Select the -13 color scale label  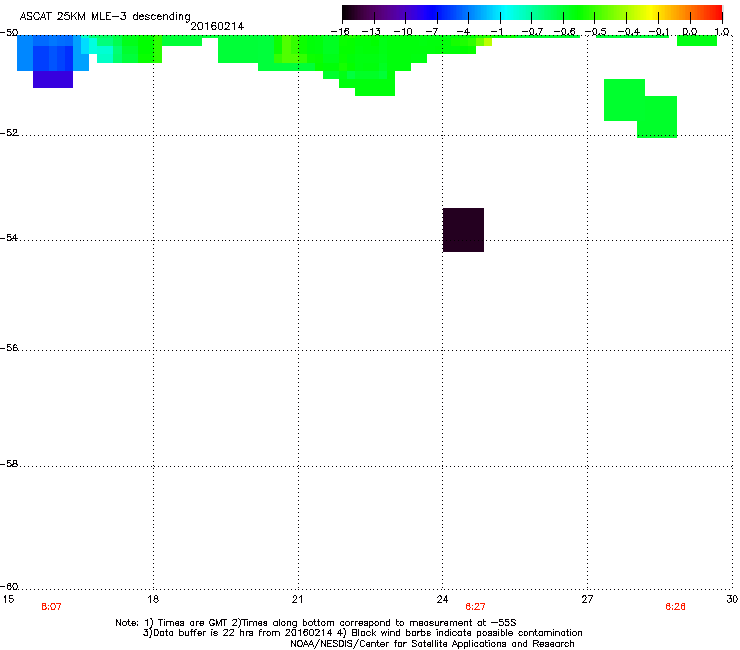pos(371,32)
